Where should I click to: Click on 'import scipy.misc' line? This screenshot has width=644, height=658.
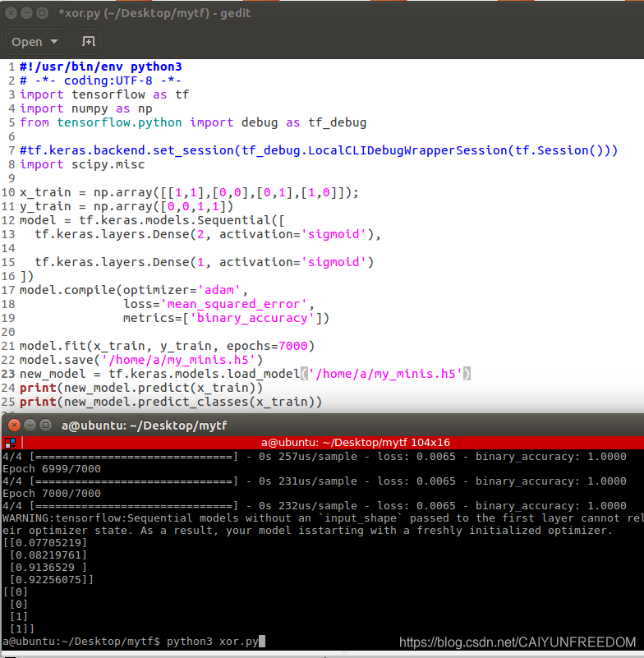click(82, 164)
